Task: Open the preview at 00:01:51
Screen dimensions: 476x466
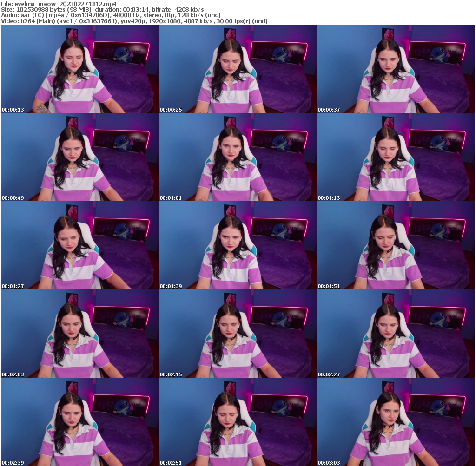Action: coord(396,245)
